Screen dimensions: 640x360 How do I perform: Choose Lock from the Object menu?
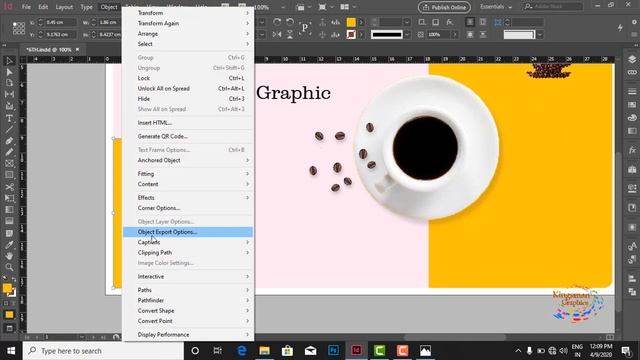[x=188, y=78]
